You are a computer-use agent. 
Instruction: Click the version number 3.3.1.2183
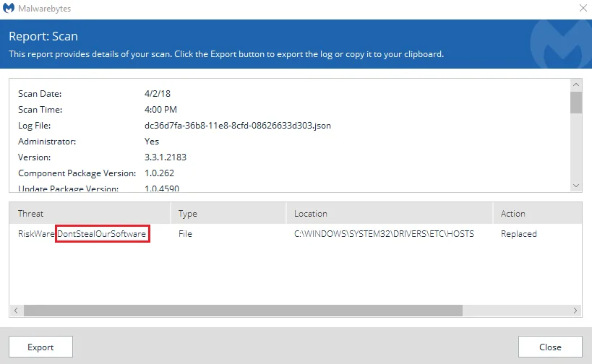click(166, 157)
